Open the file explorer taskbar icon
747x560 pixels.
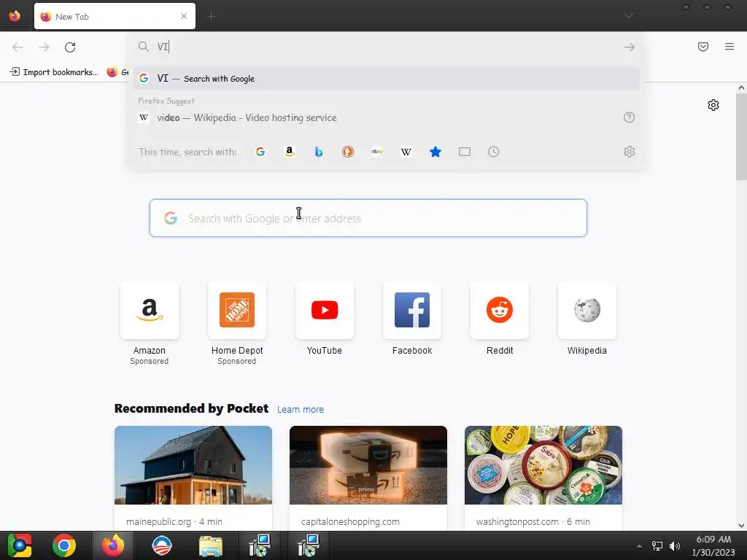[211, 545]
